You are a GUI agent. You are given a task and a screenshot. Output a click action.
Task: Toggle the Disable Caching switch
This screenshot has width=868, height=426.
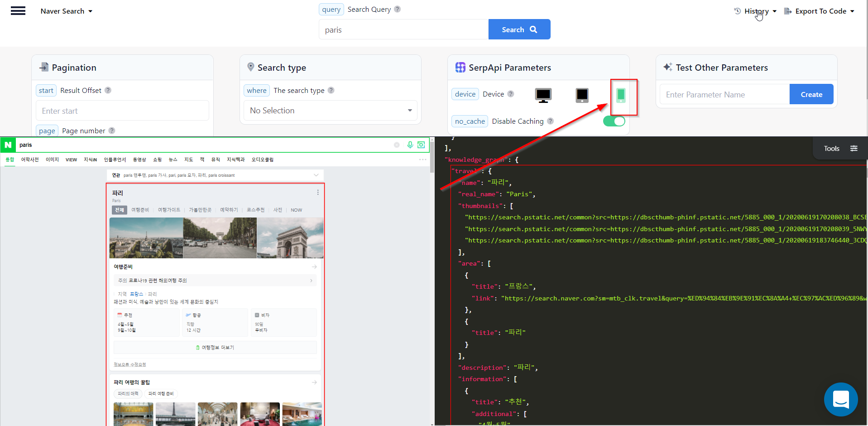[614, 121]
